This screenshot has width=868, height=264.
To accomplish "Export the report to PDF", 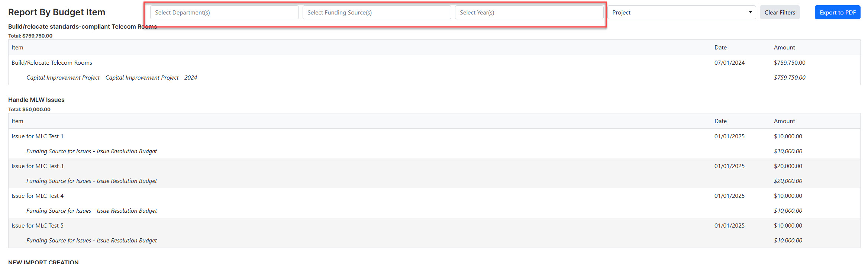I will [837, 12].
